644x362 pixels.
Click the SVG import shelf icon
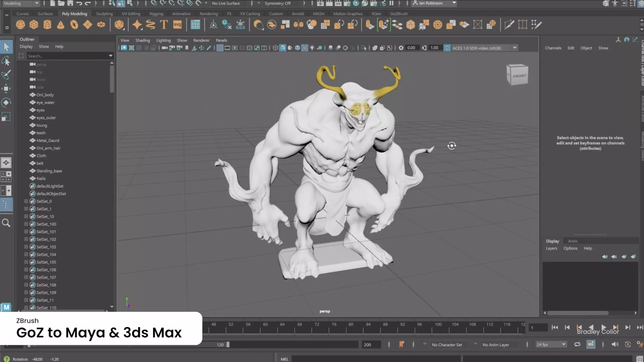pos(177,25)
